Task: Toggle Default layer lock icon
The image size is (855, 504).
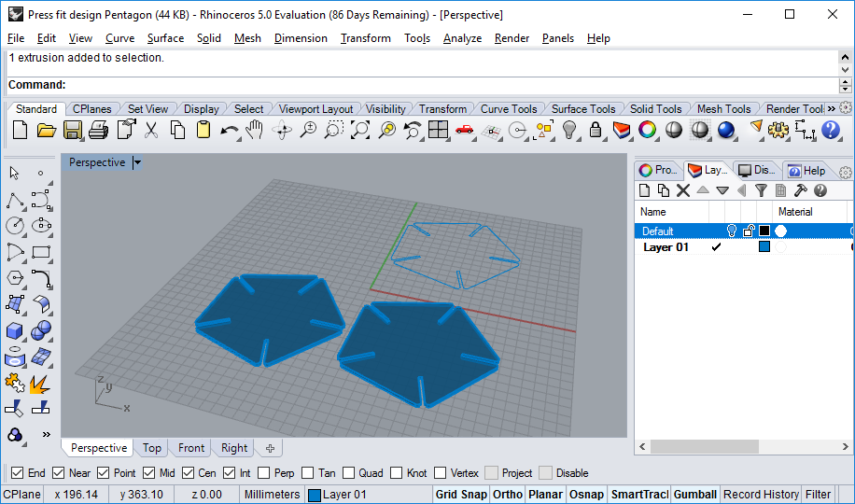Action: [749, 231]
